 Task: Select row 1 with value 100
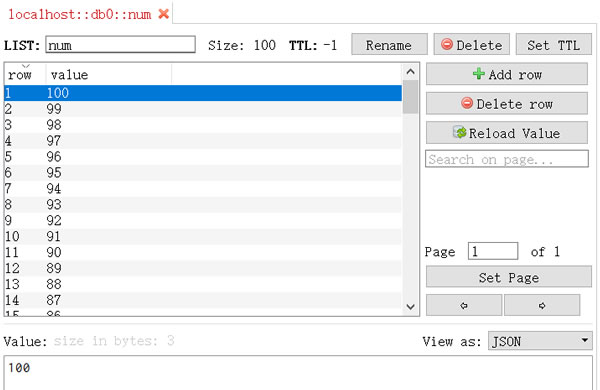[203, 93]
